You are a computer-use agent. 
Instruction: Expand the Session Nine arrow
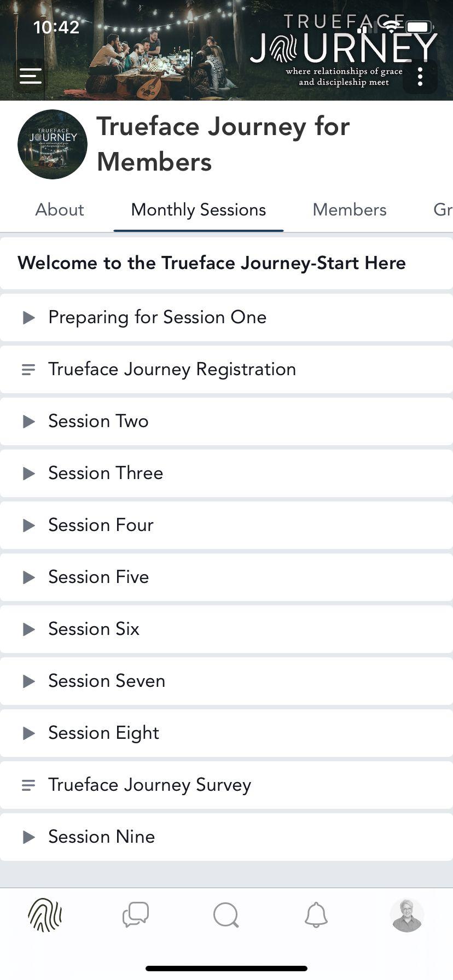click(x=28, y=837)
